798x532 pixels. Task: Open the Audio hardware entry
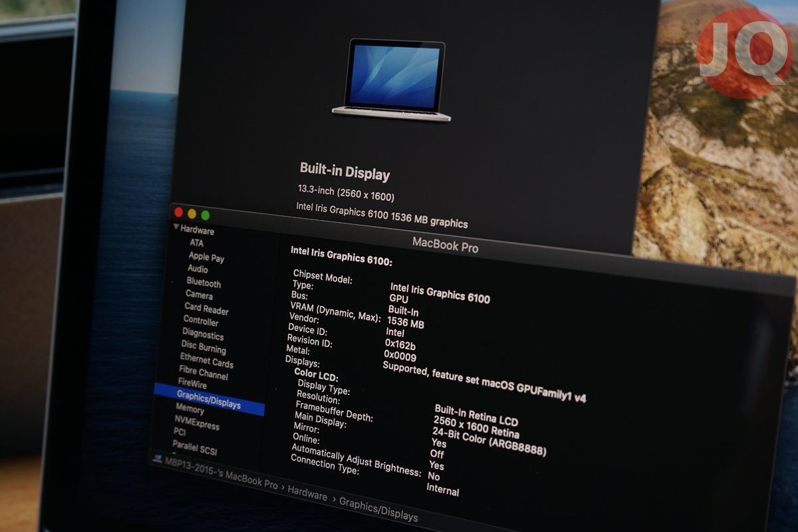(198, 269)
